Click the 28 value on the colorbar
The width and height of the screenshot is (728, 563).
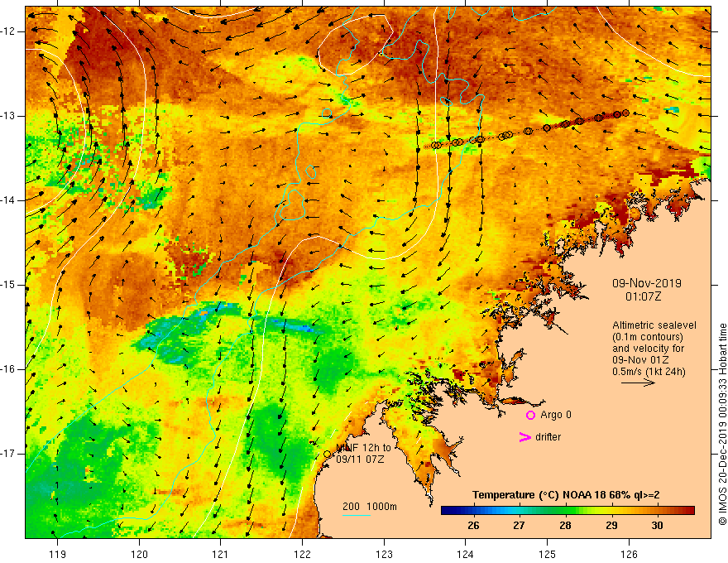[564, 526]
